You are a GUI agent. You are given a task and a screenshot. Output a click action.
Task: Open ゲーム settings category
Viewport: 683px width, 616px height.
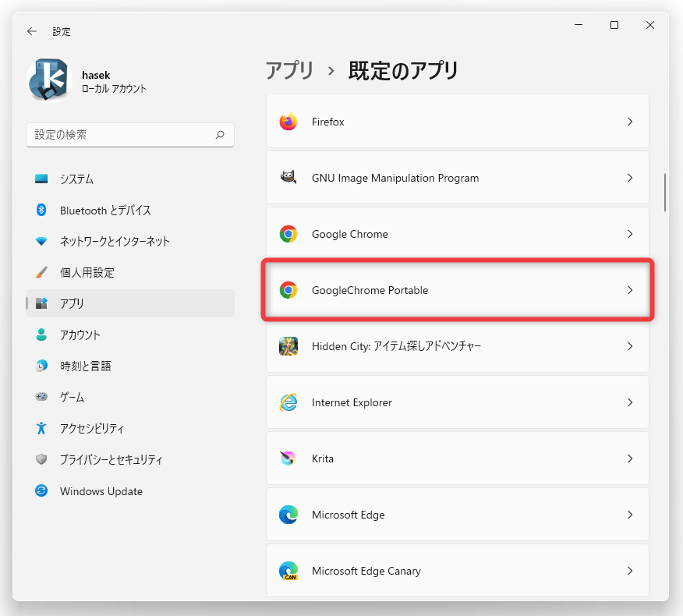click(x=130, y=398)
